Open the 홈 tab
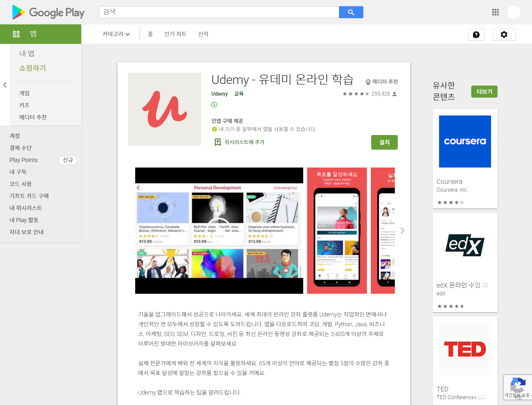 (x=150, y=34)
